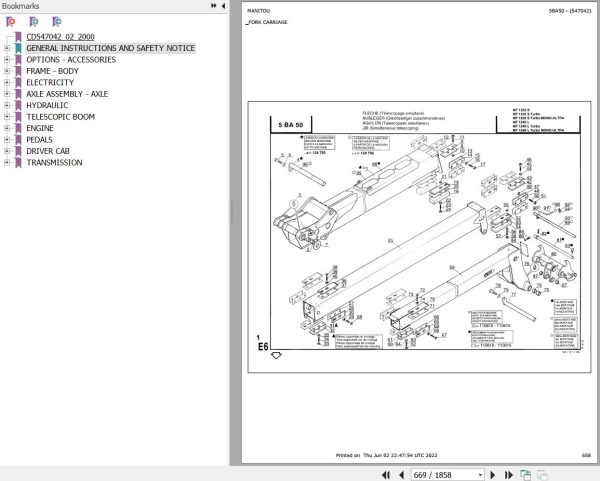Jump to last page button
This screenshot has height=481, width=600.
(509, 475)
